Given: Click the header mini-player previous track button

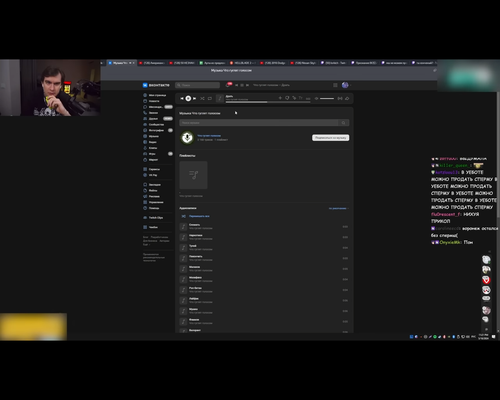Looking at the screenshot, I should (237, 85).
